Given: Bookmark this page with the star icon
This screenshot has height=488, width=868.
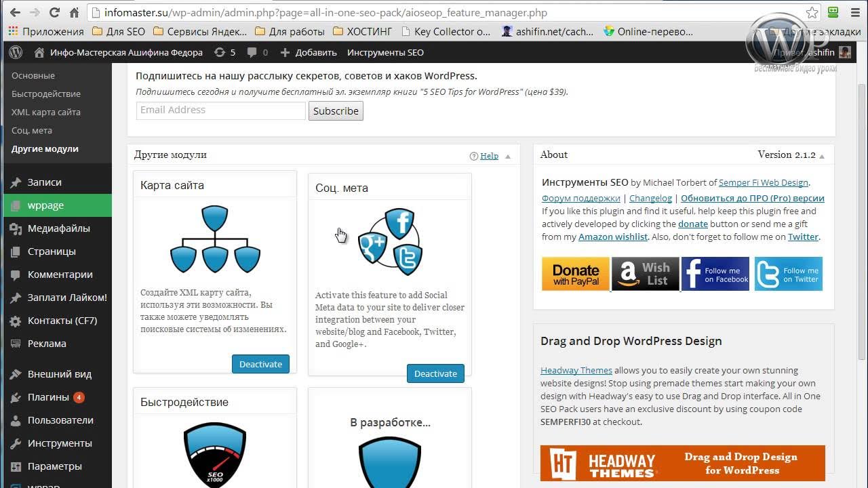Looking at the screenshot, I should pyautogui.click(x=812, y=13).
